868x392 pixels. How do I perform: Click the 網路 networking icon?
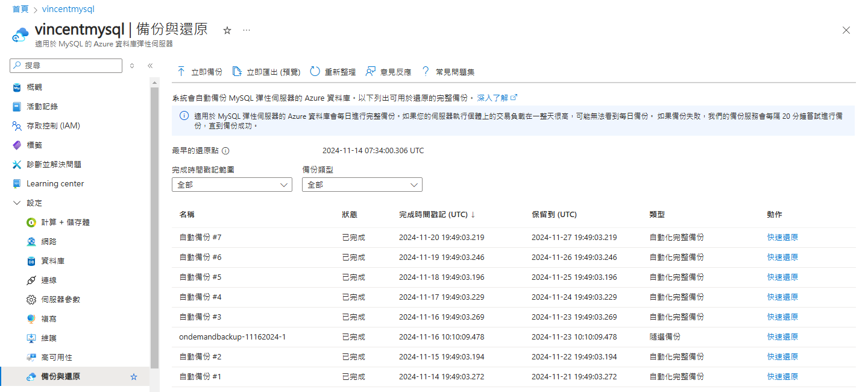[31, 242]
